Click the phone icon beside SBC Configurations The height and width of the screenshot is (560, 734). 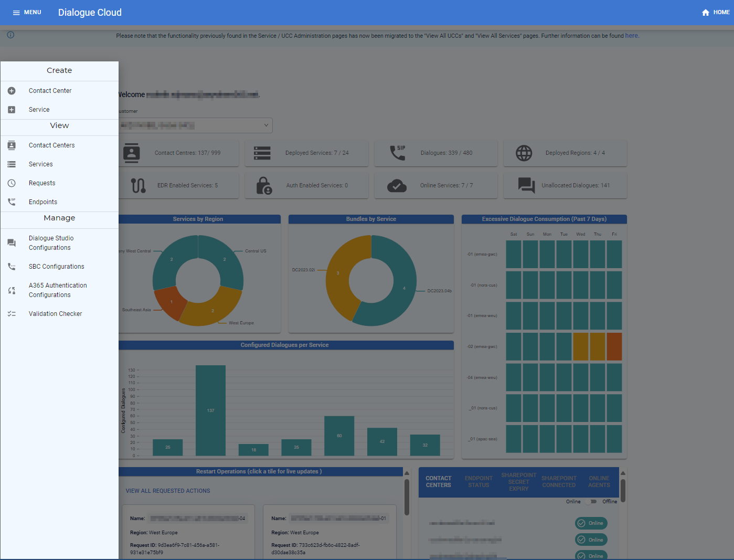12,267
